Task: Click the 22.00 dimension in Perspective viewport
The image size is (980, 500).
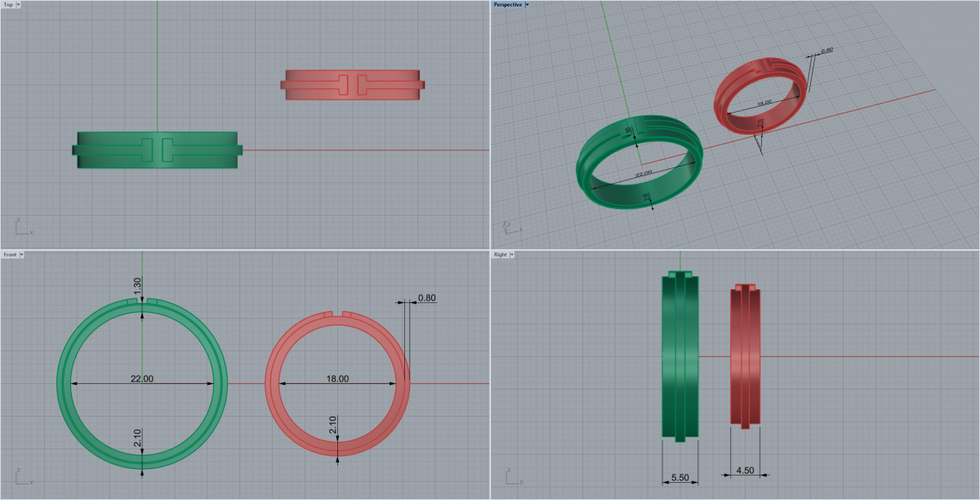Action: pyautogui.click(x=644, y=173)
